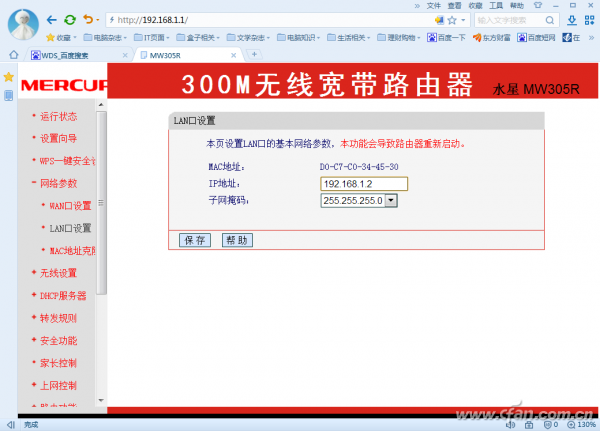Click the yellow star sidebar icon
This screenshot has width=600, height=431.
pyautogui.click(x=8, y=77)
